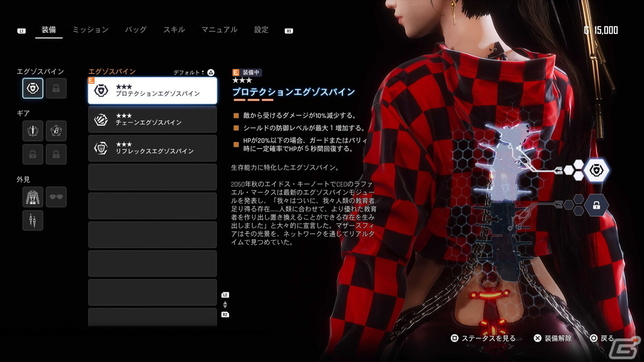Select プロテクションエグゾスパイン in the list

click(152, 91)
